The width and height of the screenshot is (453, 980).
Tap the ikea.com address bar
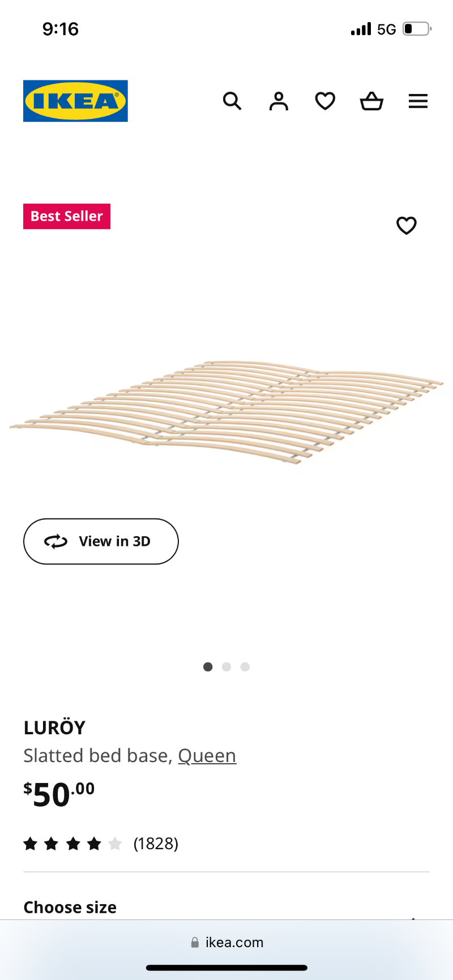(226, 942)
